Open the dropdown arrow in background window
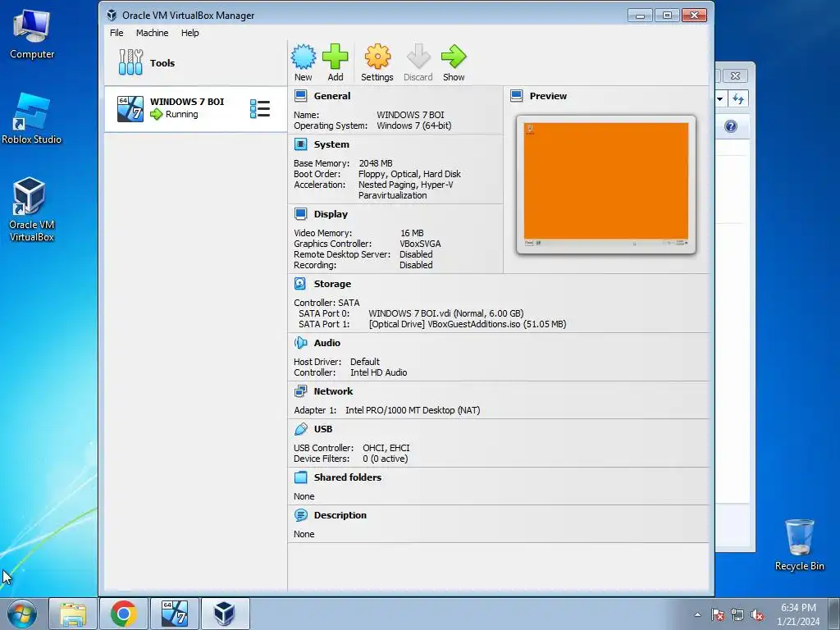This screenshot has width=840, height=630. pyautogui.click(x=720, y=98)
